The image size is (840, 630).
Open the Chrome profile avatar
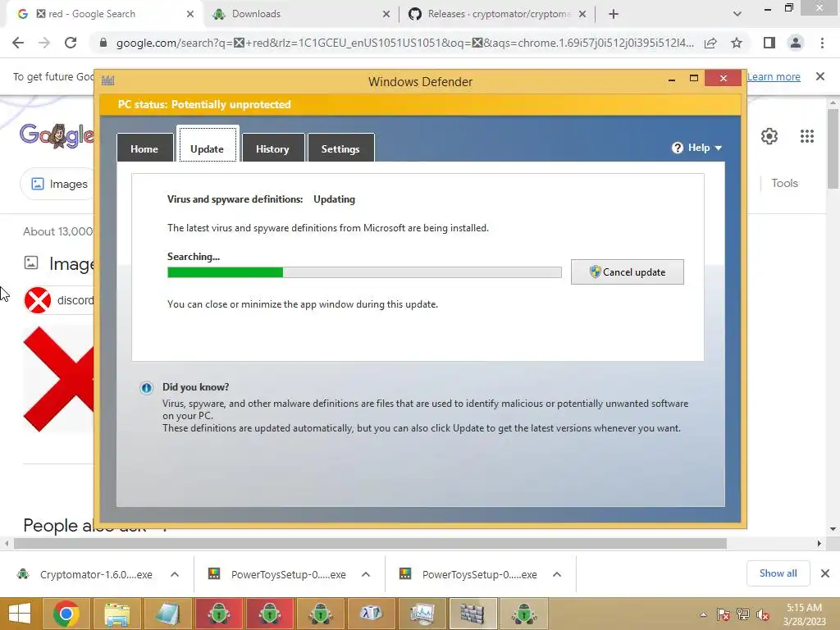click(796, 43)
